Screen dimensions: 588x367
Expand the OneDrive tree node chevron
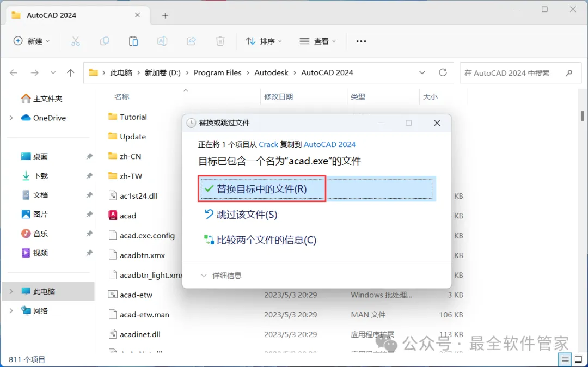click(11, 118)
